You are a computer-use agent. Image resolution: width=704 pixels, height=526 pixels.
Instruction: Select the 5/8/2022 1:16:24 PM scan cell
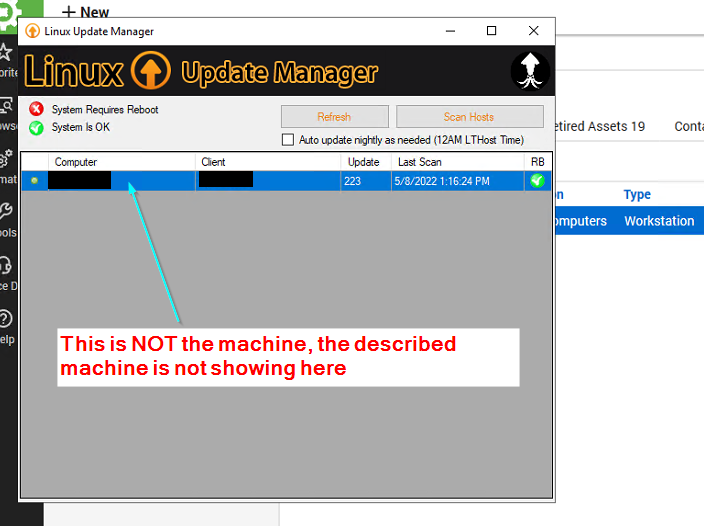[x=458, y=181]
